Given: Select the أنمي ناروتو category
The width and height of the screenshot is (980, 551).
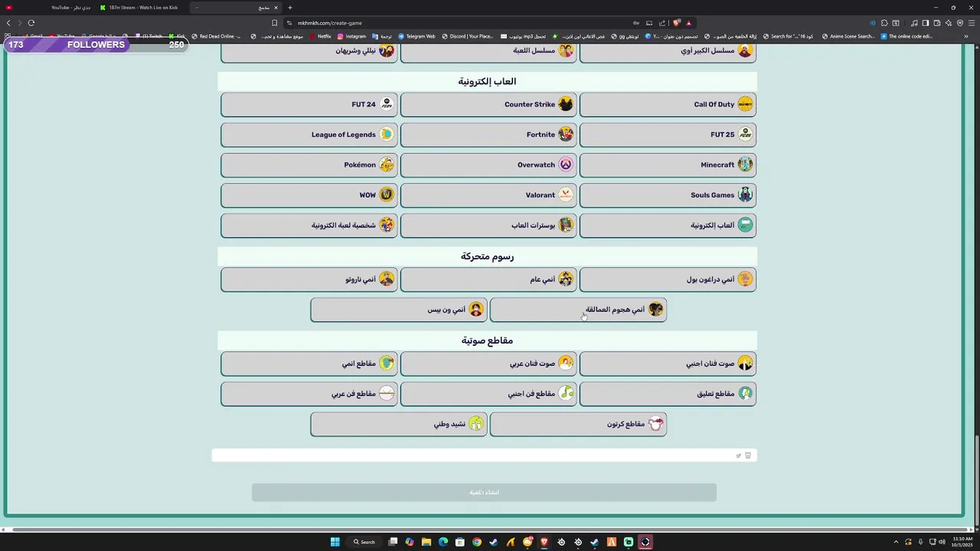Looking at the screenshot, I should (x=309, y=279).
